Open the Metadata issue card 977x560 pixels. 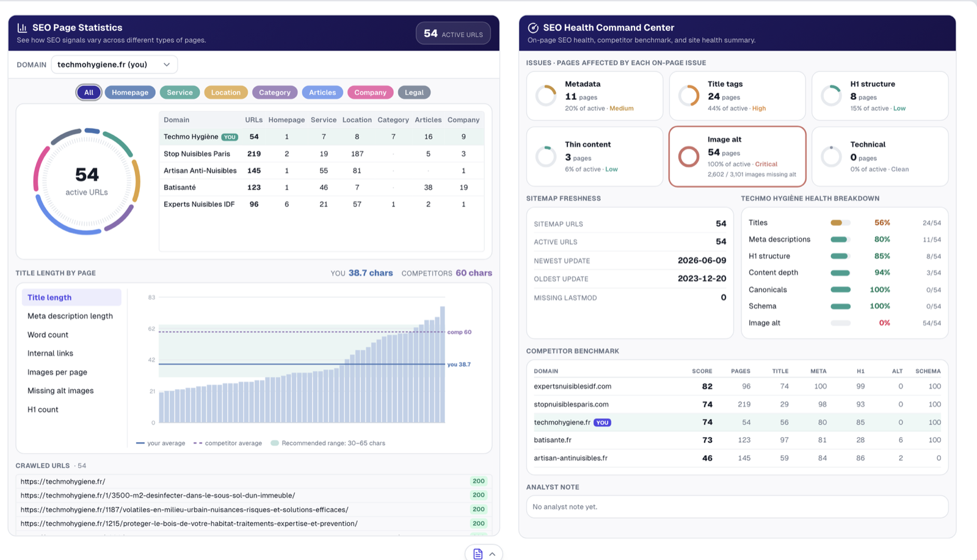pyautogui.click(x=595, y=96)
